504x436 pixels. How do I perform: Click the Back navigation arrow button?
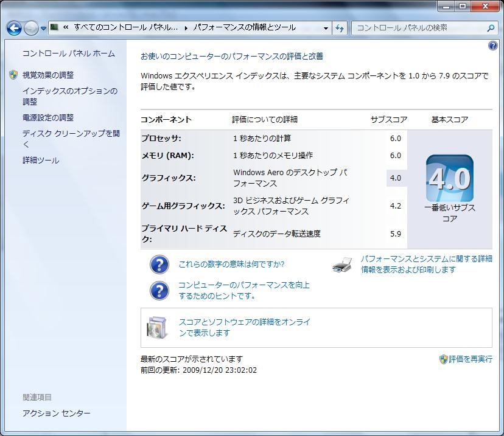[14, 28]
